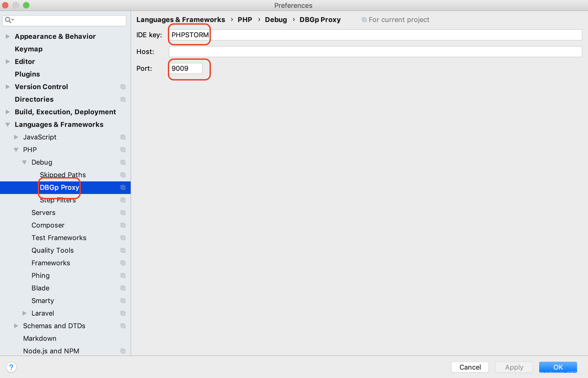Click Cancel button
This screenshot has width=588, height=378.
coord(470,367)
